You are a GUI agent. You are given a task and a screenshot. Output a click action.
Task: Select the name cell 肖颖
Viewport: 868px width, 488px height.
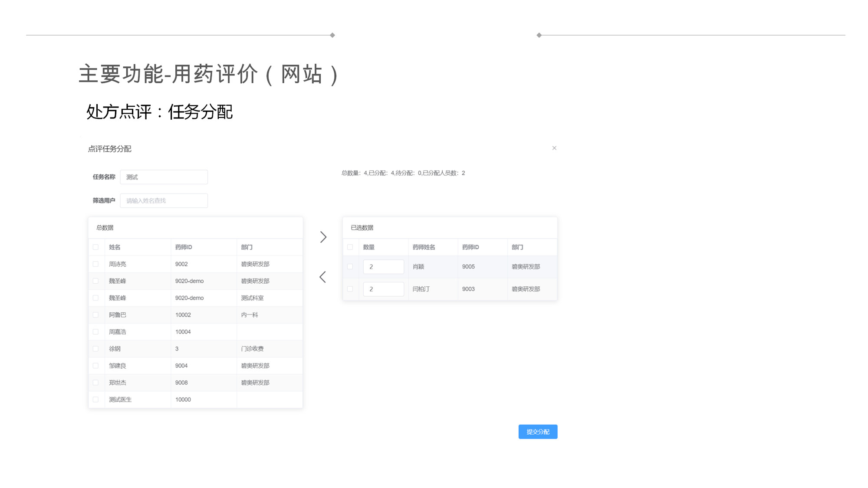(x=418, y=267)
